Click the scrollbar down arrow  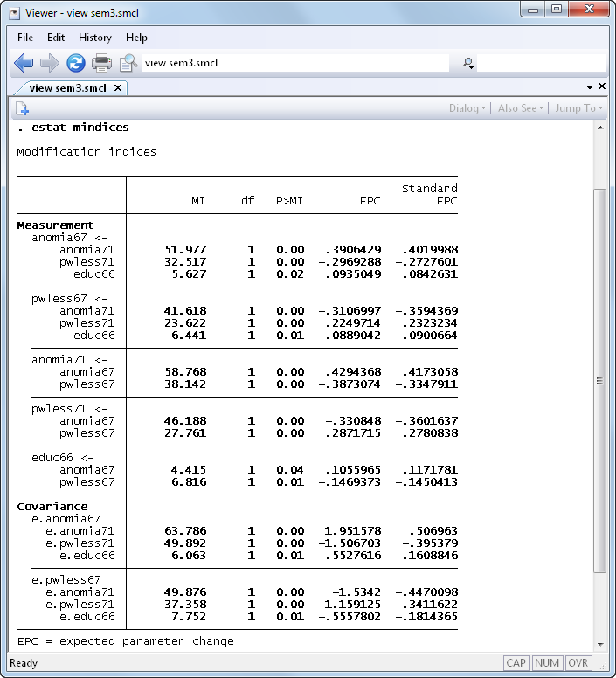pos(600,644)
